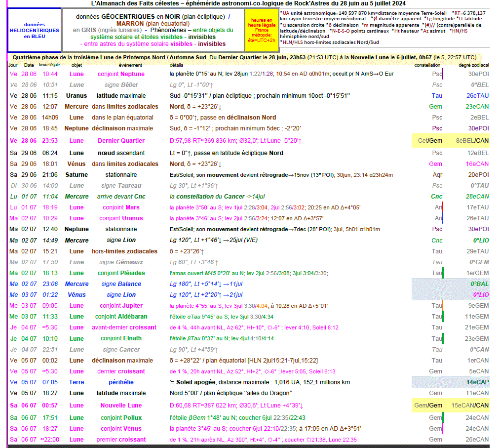Viewport: 499px width, 448px height.
Task: Click 'Vénus' in the 18:01 row
Action: [77, 164]
